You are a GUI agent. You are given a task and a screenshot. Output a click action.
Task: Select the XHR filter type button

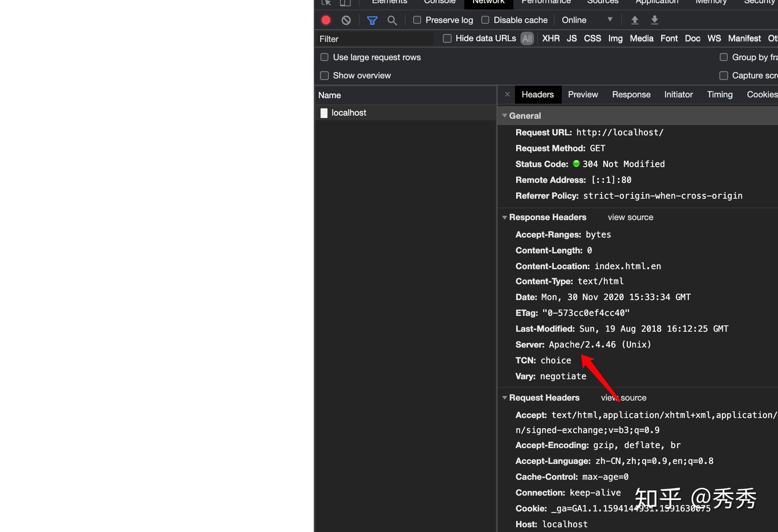tap(551, 38)
